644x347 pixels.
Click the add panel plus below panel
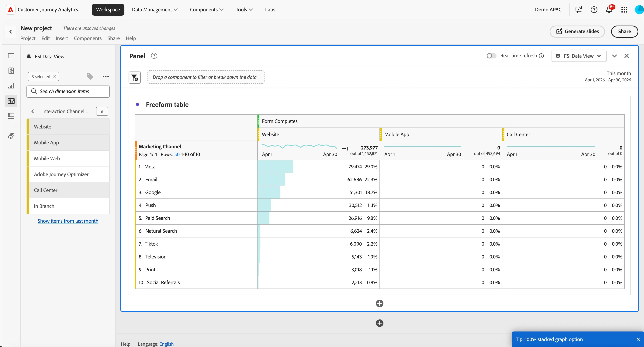tap(379, 323)
